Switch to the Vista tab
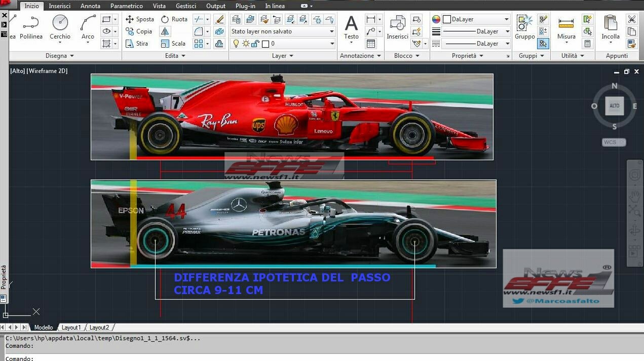This screenshot has width=644, height=361. point(159,6)
